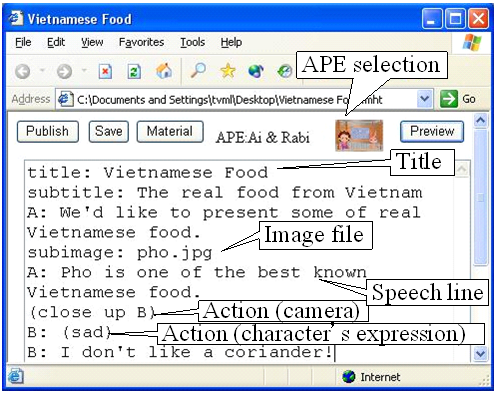Viewport: 498px width, 394px height.
Task: Click the title bar Internet Explorer icon
Action: click(16, 18)
